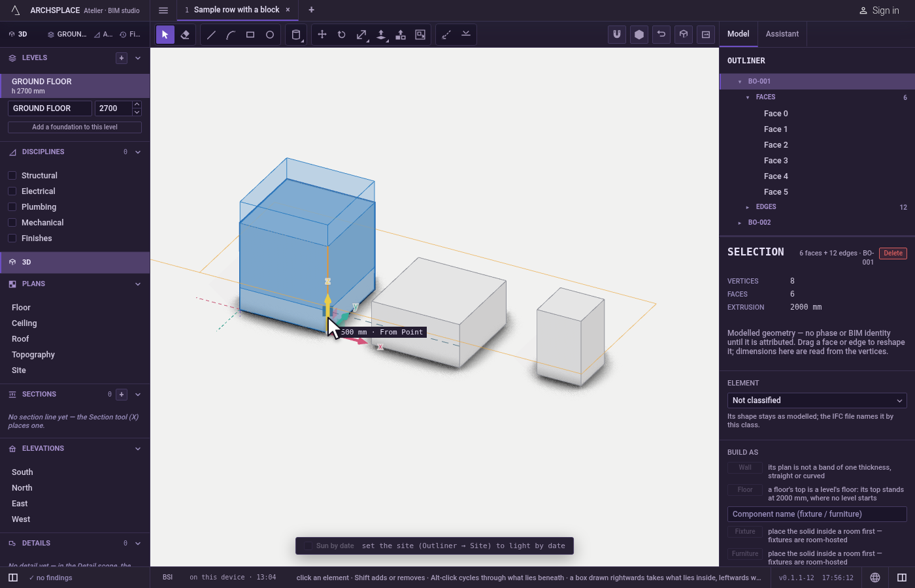
Task: Click the solid hexagon shading icon
Action: point(639,35)
